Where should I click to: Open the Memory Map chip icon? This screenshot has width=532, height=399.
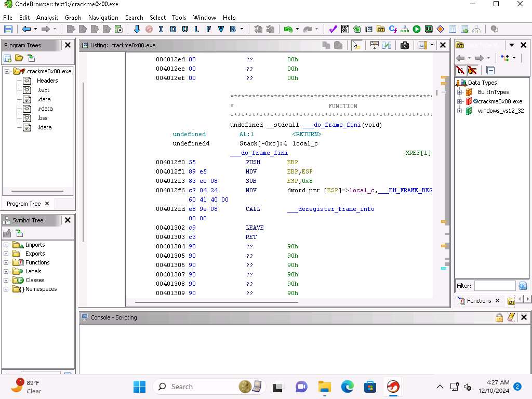429,30
